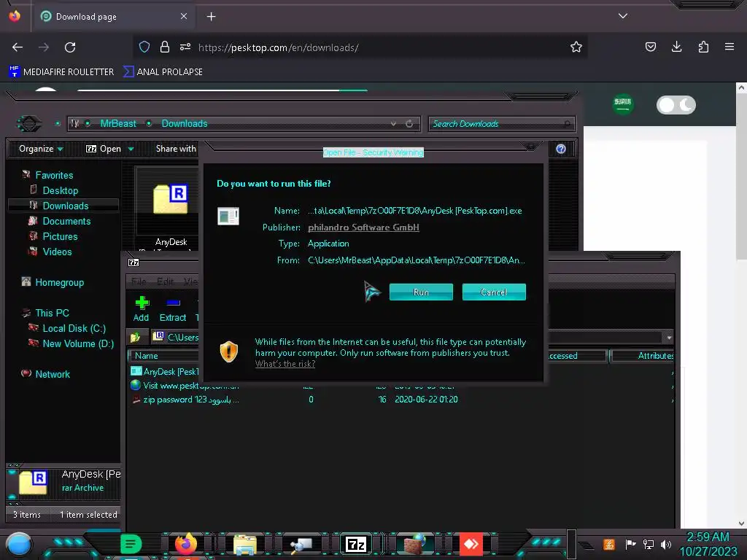Image resolution: width=747 pixels, height=560 pixels.
Task: Select New Volume (D:) in navigation pane
Action: (x=77, y=343)
